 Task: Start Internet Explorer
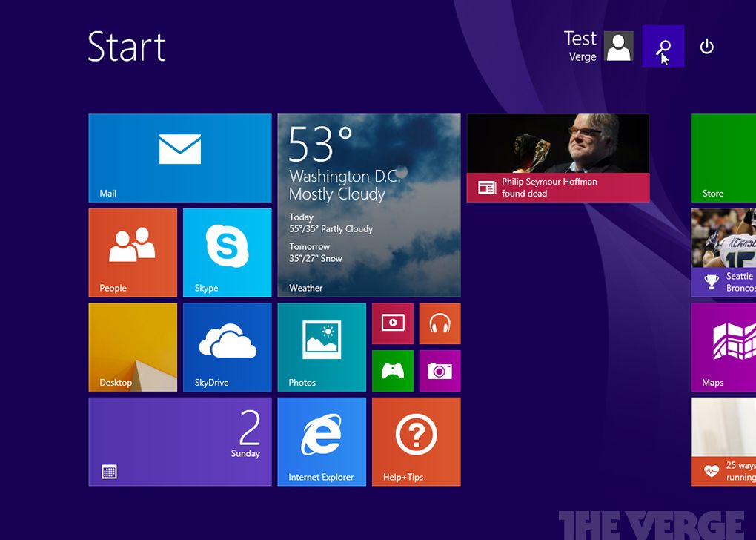point(322,441)
